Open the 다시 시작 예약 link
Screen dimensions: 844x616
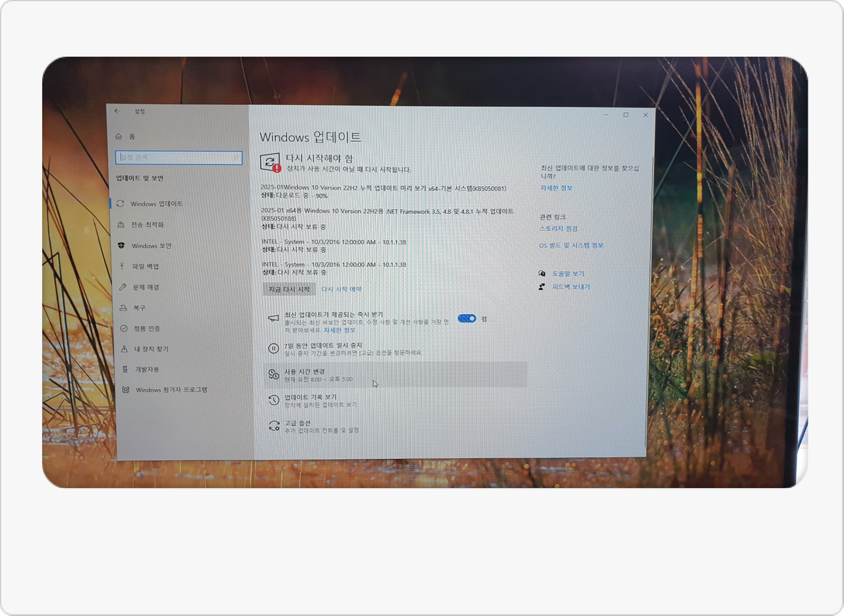[342, 289]
